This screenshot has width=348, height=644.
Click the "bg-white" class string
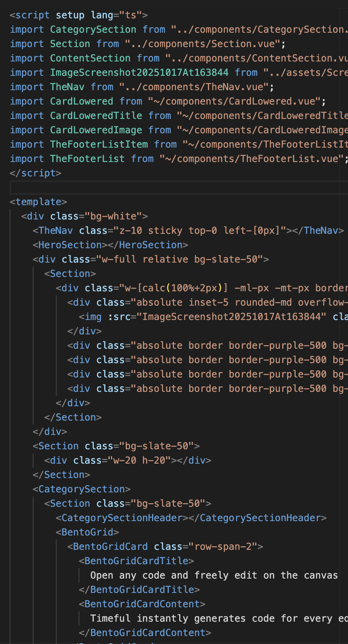[x=113, y=216]
